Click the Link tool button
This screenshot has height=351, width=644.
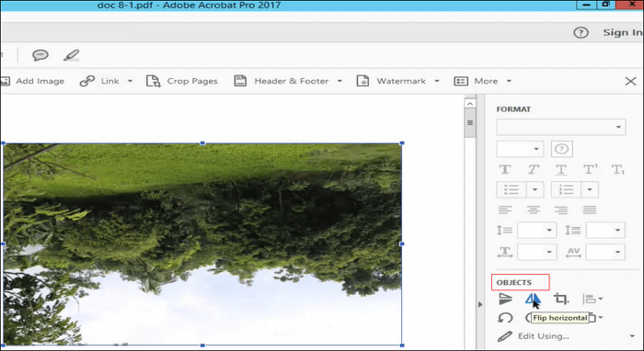pyautogui.click(x=99, y=81)
